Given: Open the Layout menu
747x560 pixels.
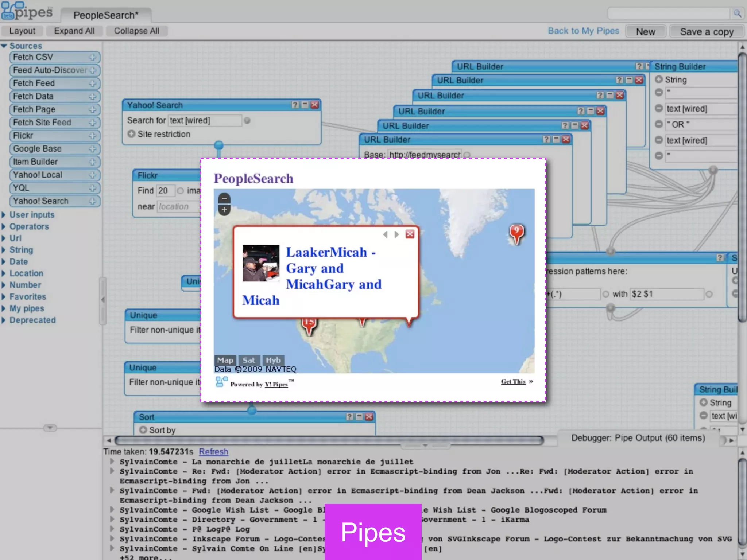Looking at the screenshot, I should tap(22, 31).
